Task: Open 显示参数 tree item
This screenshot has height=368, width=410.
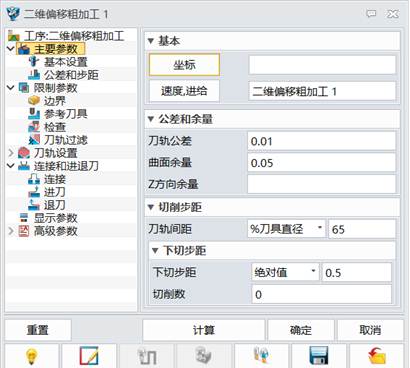Action: 55,218
